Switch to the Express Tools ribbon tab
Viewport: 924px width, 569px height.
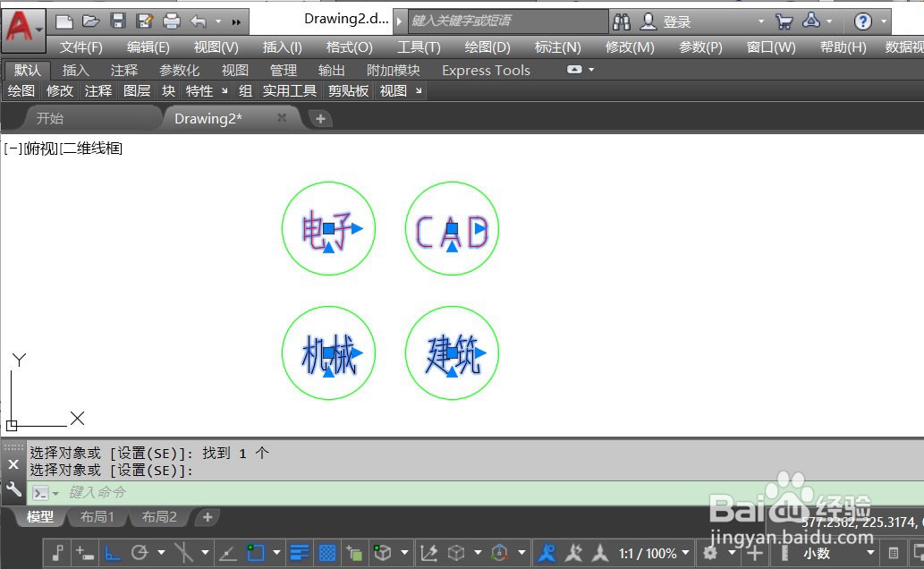(x=487, y=71)
